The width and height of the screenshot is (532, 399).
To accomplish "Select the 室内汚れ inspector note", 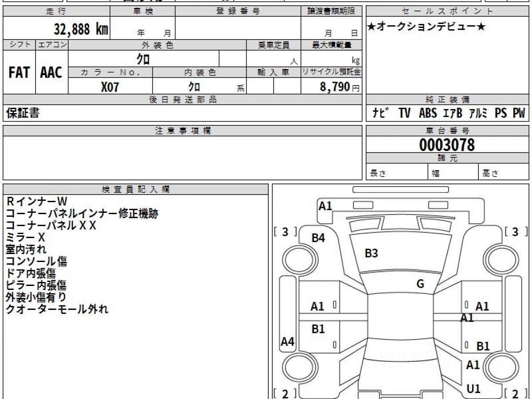I will coord(26,250).
